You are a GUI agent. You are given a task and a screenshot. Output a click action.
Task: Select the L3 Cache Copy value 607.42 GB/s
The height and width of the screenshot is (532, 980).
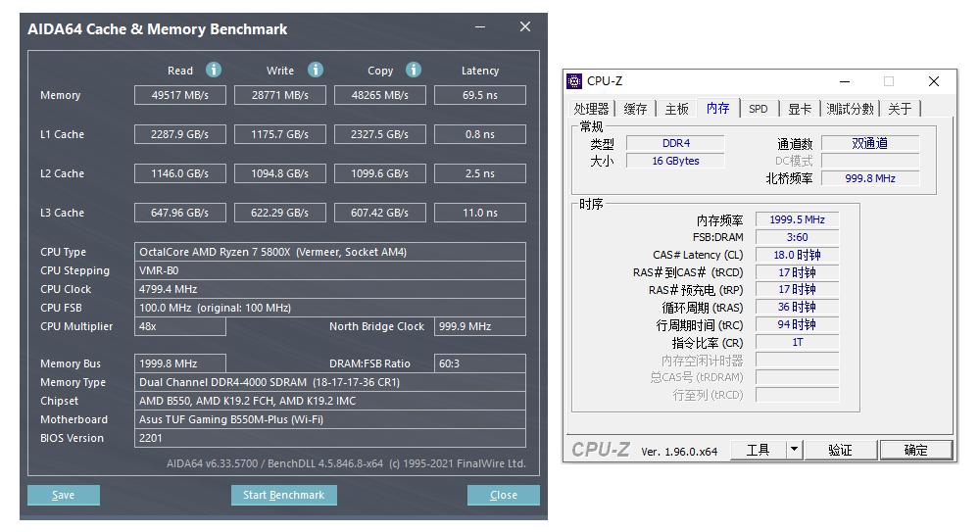pos(380,213)
